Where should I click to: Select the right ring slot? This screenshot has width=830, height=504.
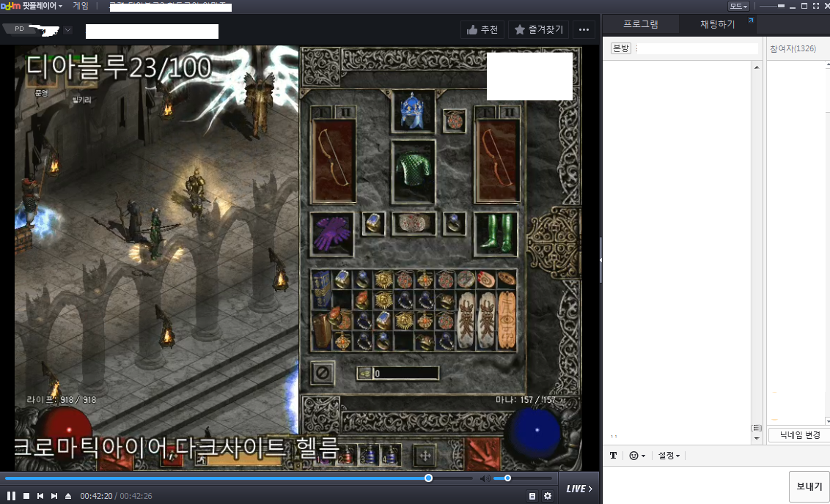pyautogui.click(x=454, y=223)
